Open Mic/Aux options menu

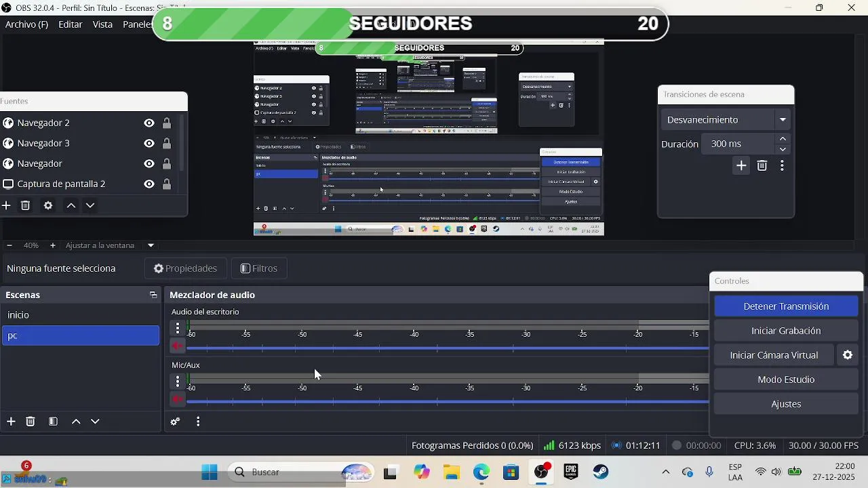click(178, 381)
